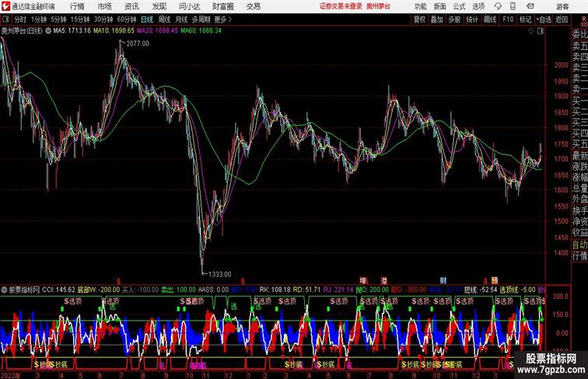
Task: Add stock with +自选 button
Action: point(544,19)
